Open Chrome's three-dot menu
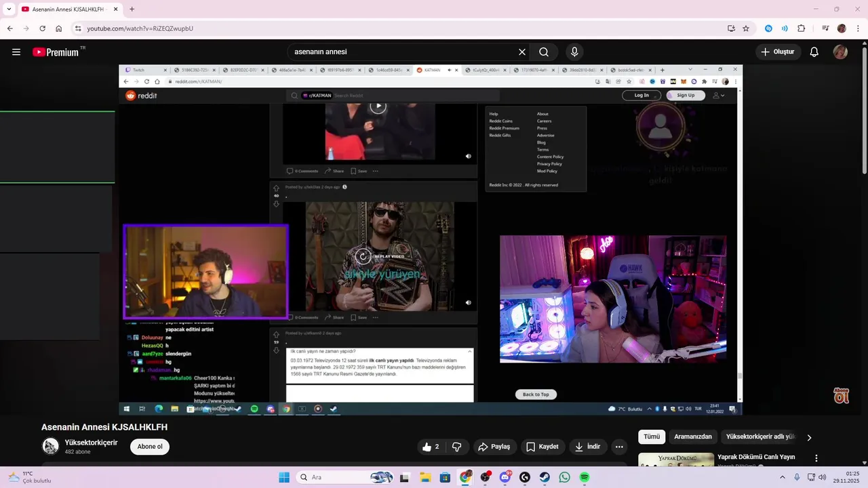Screen dimensions: 868x488 858,28
